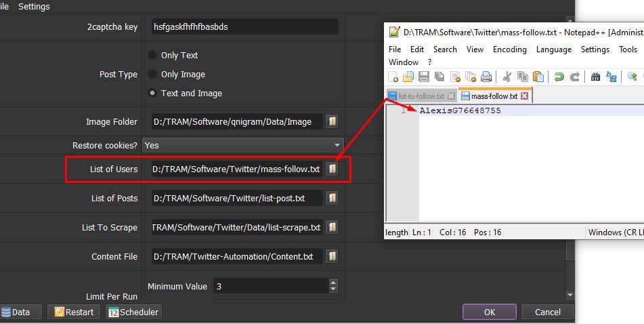Open Replace icon in Notepad++ toolbar
The image size is (644, 324).
click(x=611, y=77)
